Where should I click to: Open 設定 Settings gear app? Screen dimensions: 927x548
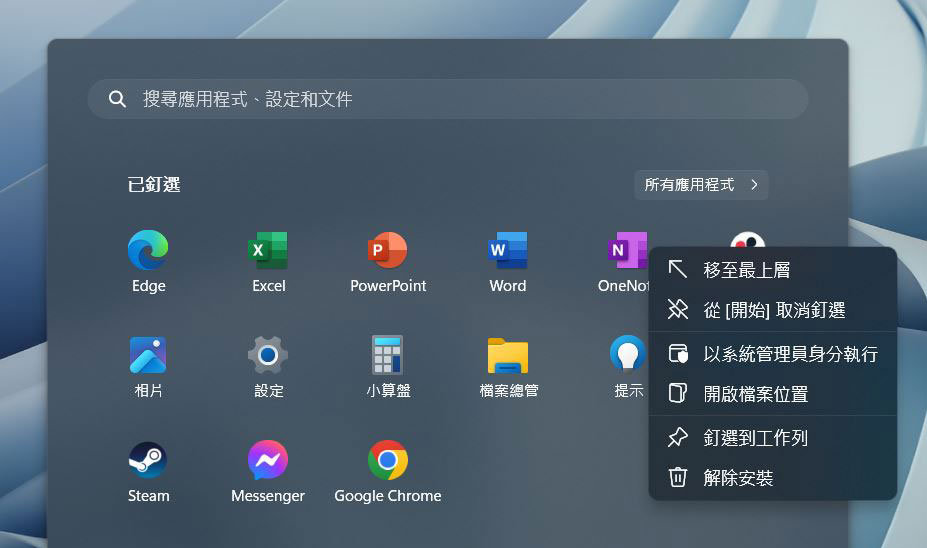pos(268,366)
